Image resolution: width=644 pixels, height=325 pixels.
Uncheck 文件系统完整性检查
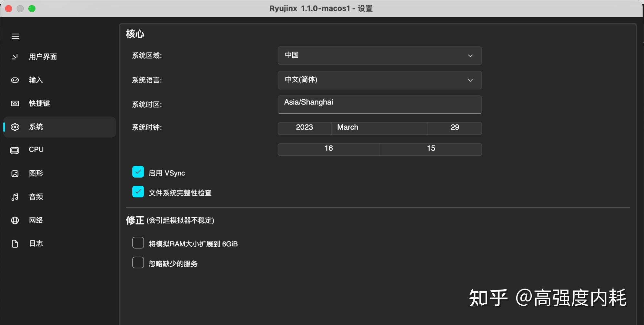click(138, 192)
